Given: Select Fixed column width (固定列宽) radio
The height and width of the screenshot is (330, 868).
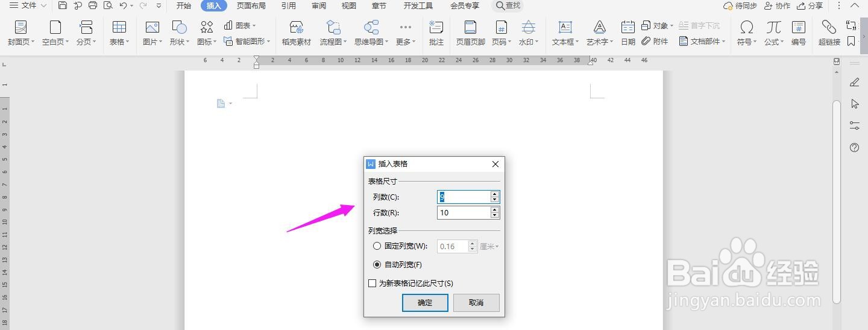Looking at the screenshot, I should [x=377, y=246].
